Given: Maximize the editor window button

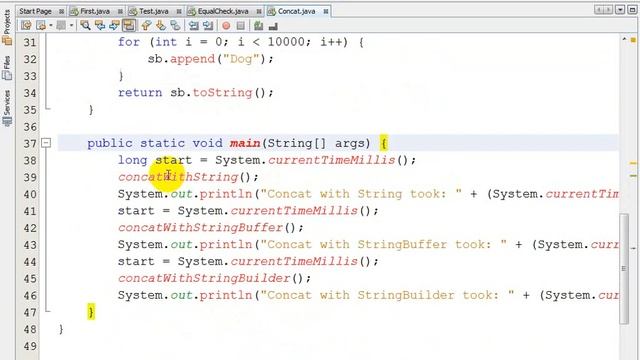Looking at the screenshot, I should tap(632, 9).
